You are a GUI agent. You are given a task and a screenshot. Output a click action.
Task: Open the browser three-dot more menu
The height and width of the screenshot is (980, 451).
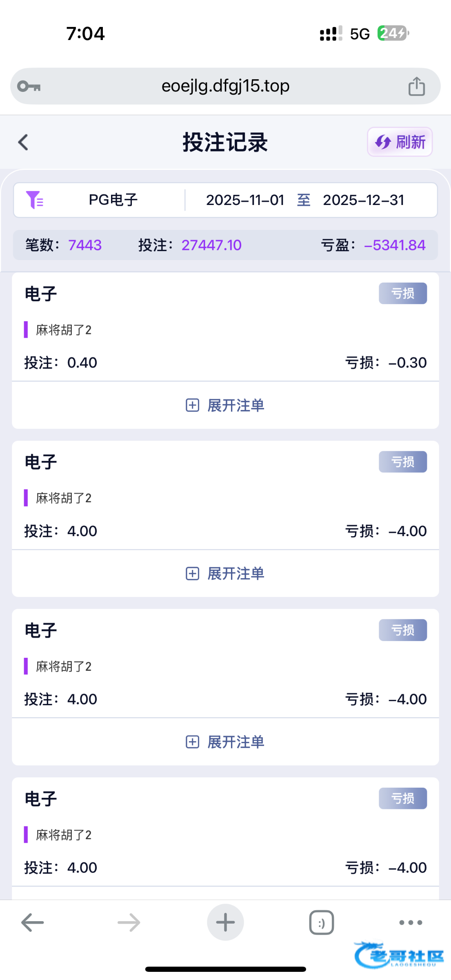[411, 922]
